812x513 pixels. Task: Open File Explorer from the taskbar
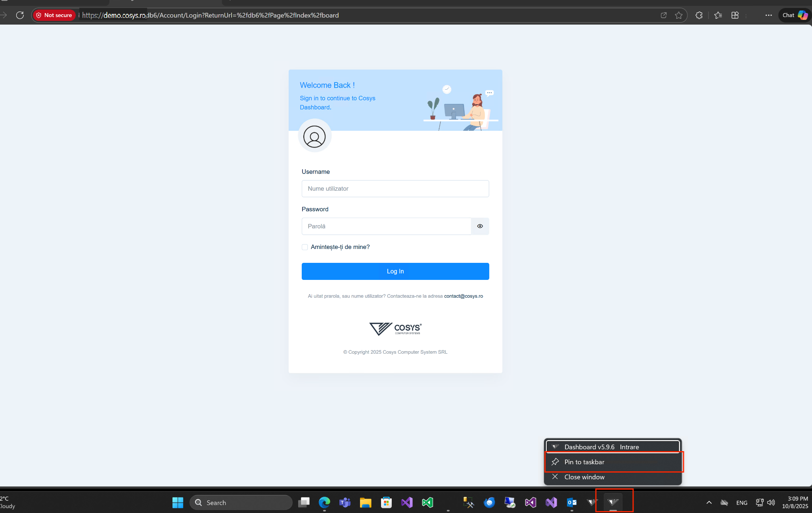point(366,503)
